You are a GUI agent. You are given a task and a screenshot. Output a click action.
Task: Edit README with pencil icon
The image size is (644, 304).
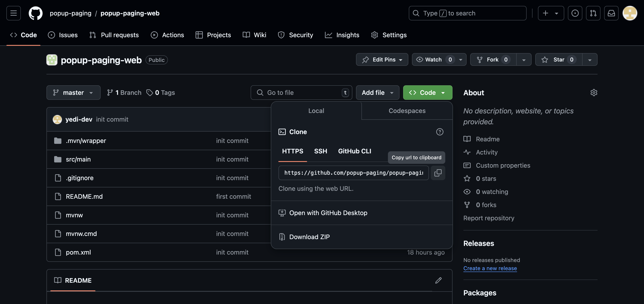pos(438,280)
